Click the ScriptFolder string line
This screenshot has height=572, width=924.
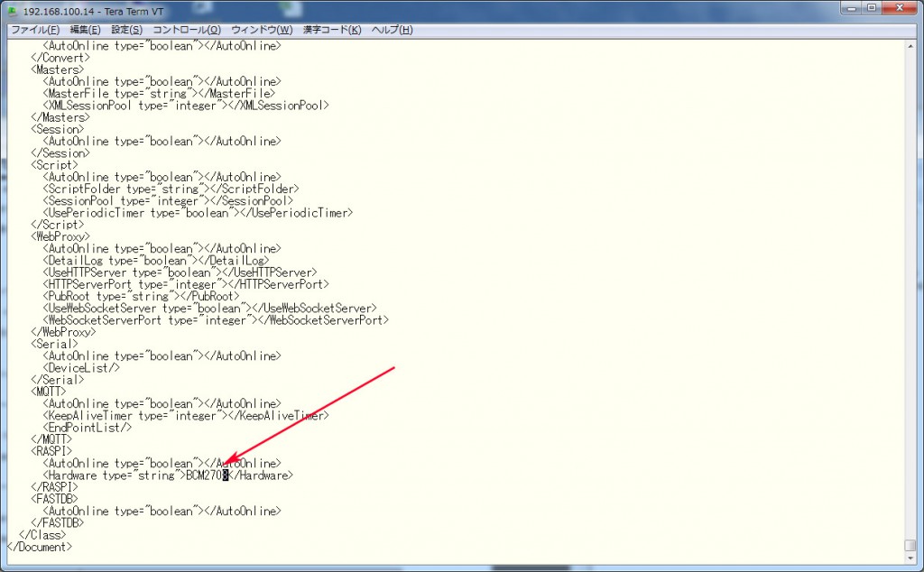(x=171, y=189)
